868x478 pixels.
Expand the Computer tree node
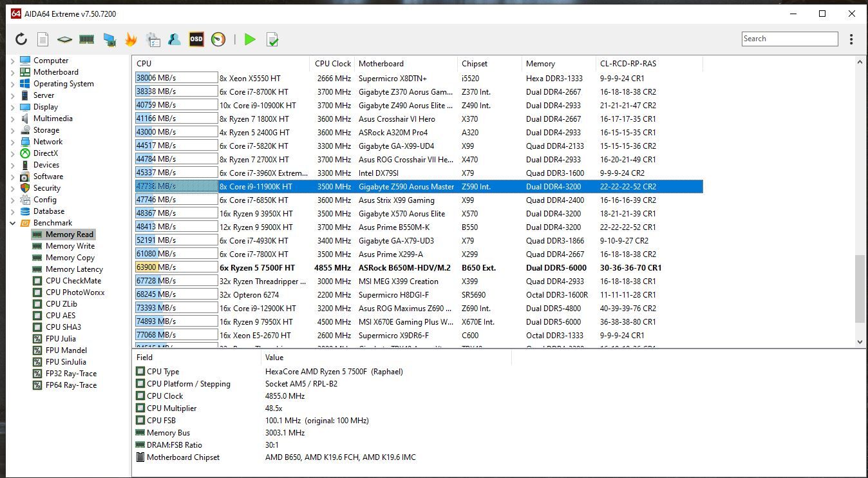pos(13,61)
